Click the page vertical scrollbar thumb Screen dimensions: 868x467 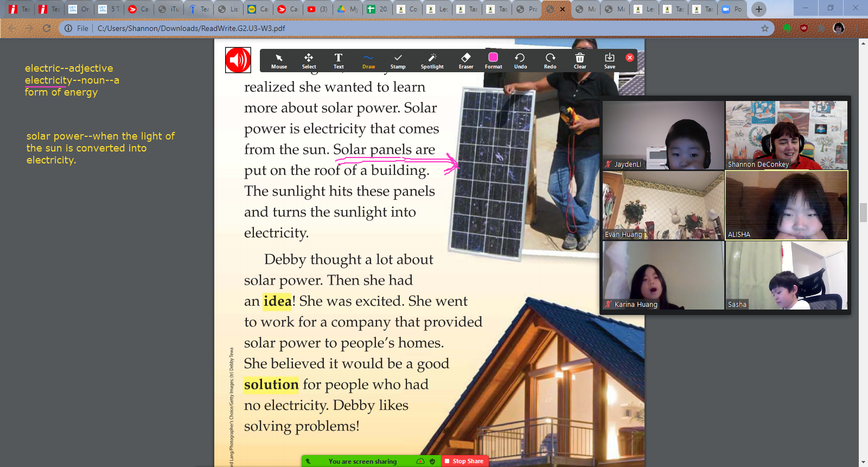click(x=863, y=212)
